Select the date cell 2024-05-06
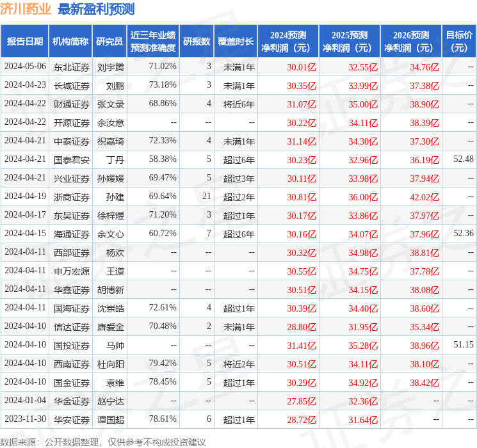The height and width of the screenshot is (448, 477). click(x=25, y=67)
